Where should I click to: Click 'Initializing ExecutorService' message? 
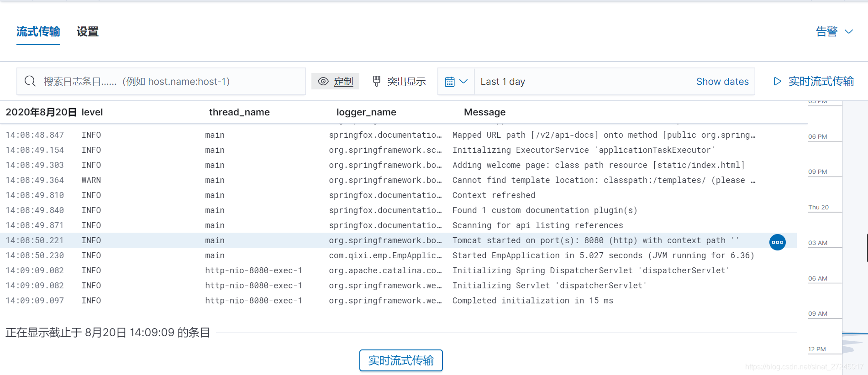tap(584, 150)
